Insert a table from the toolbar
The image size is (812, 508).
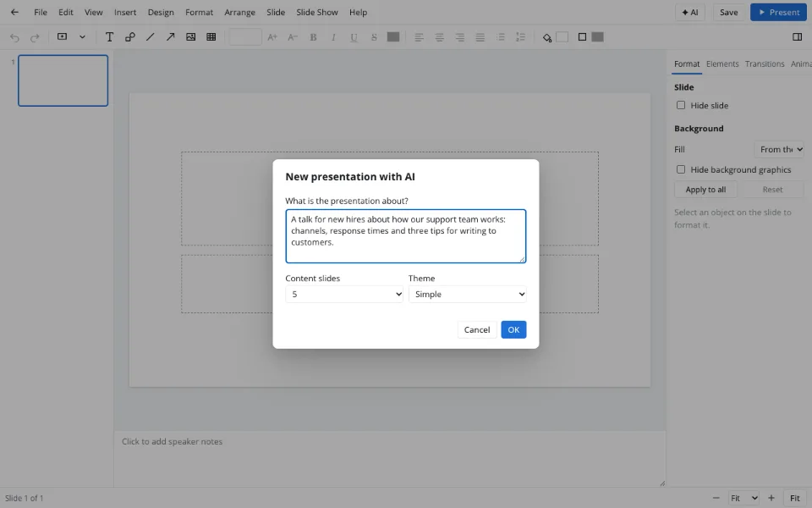pyautogui.click(x=211, y=36)
